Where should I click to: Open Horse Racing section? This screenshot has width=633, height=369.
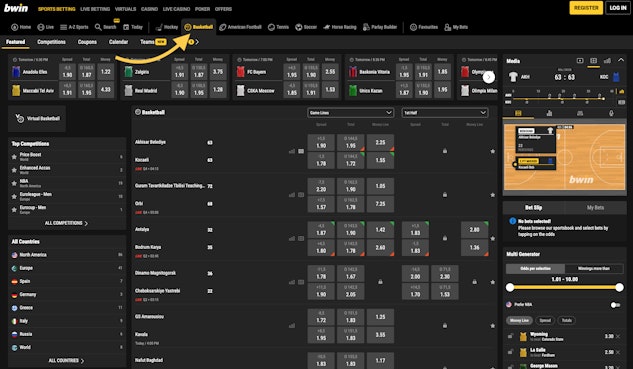[340, 27]
